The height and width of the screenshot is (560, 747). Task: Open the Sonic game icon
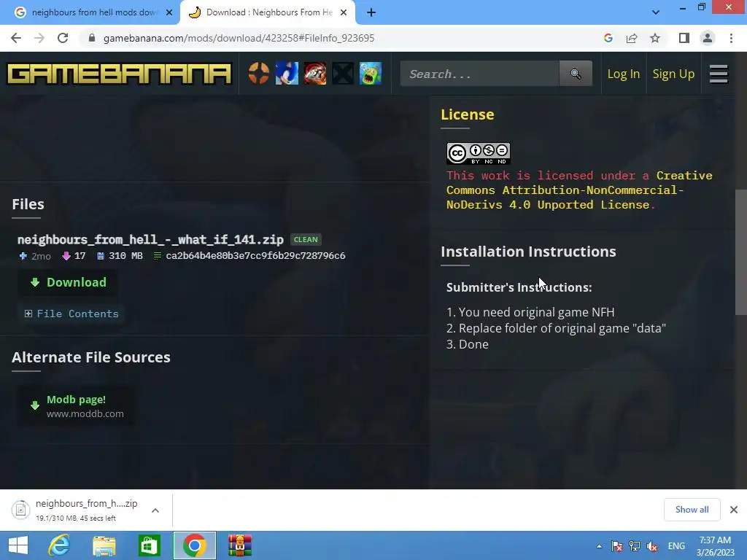[287, 74]
